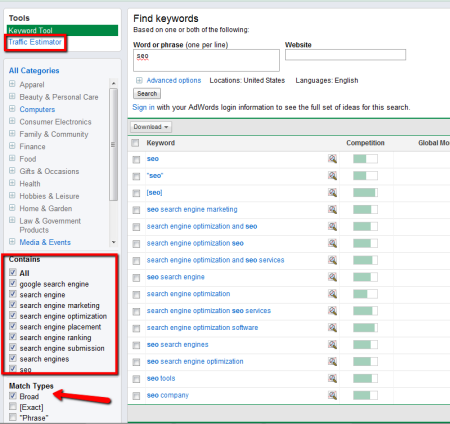Click magnifier icon for seo tools row
The width and height of the screenshot is (450, 424).
click(332, 378)
